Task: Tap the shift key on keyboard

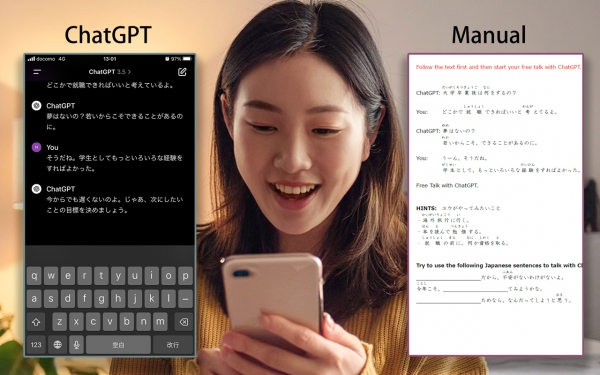Action: [36, 322]
